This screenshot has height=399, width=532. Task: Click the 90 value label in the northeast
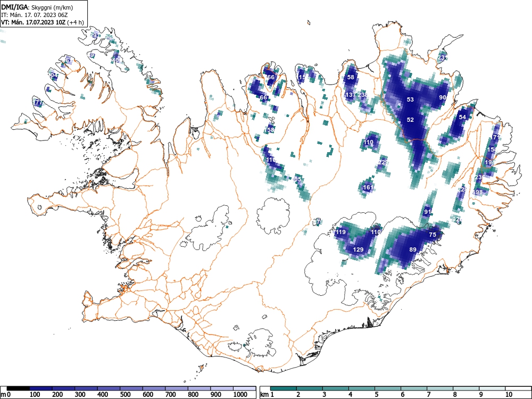443,97
